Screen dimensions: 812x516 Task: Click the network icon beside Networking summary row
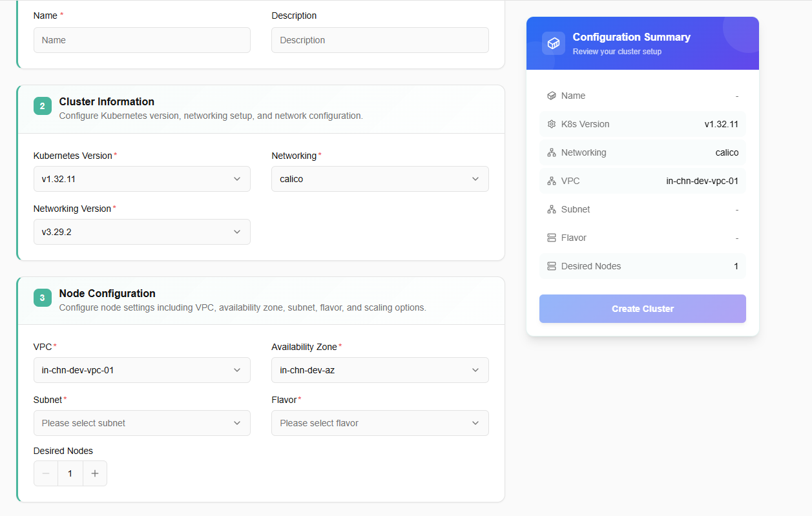pos(551,152)
